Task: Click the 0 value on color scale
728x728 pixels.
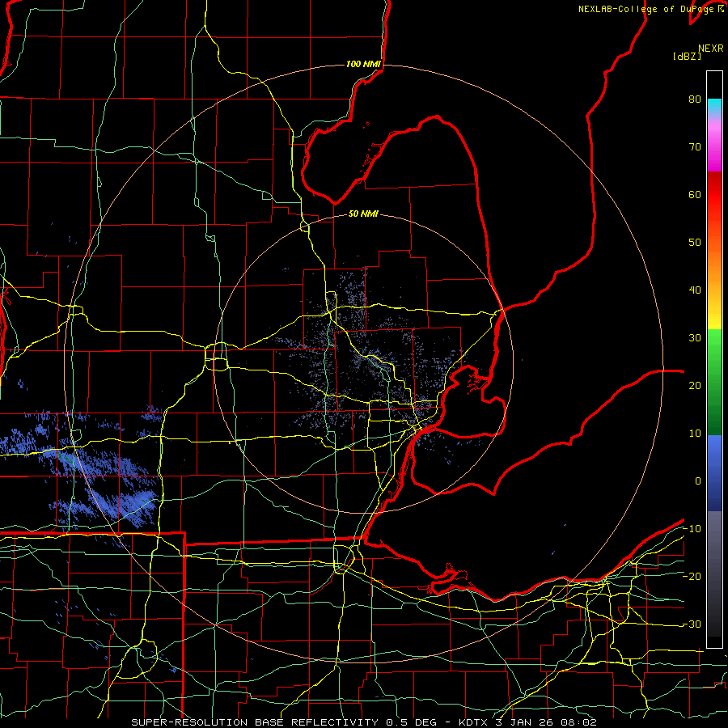Action: click(698, 481)
